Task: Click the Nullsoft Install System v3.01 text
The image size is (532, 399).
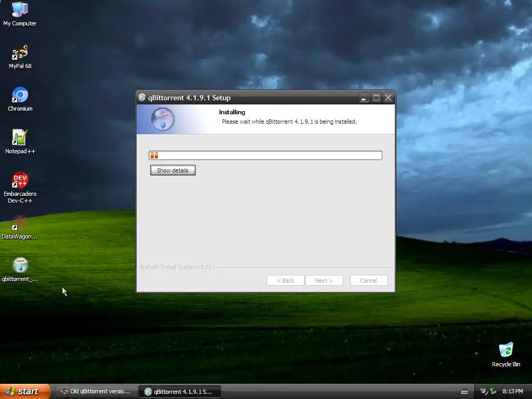Action: click(x=176, y=267)
